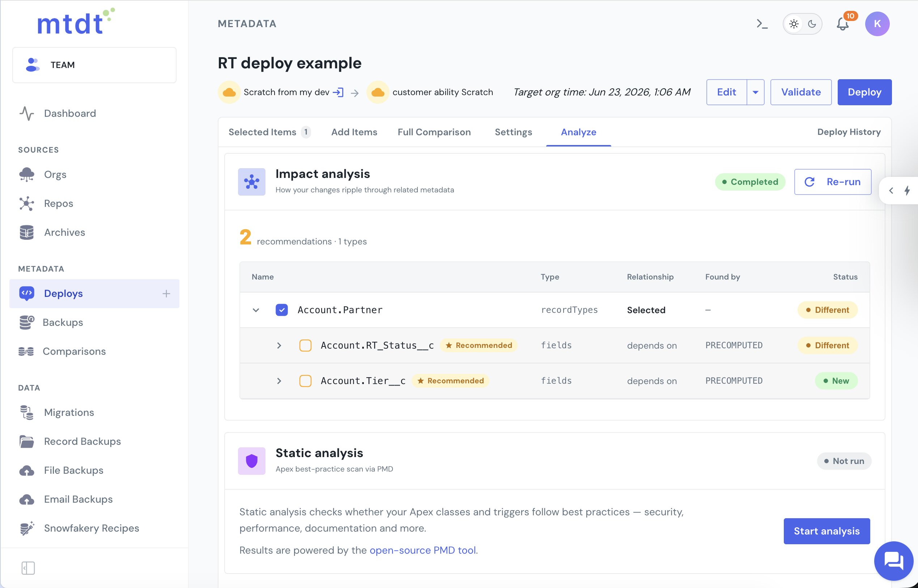Viewport: 918px width, 588px height.
Task: Open Deploy History
Action: (849, 132)
